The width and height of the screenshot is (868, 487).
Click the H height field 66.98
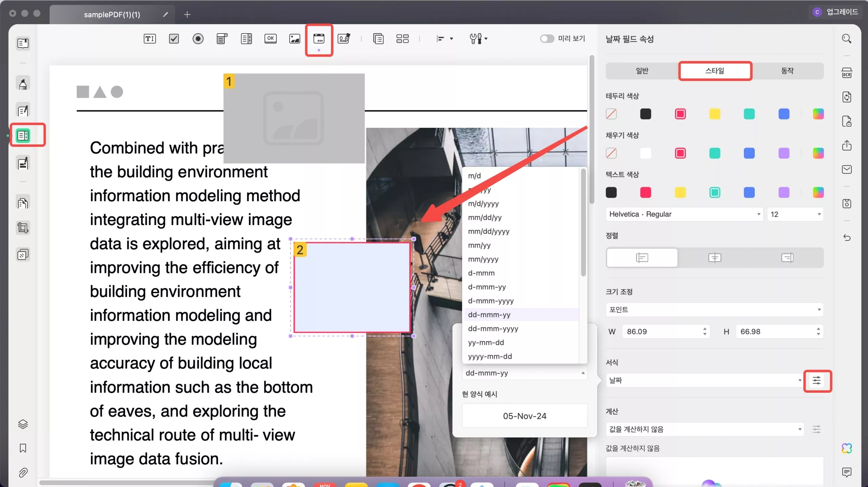click(780, 332)
